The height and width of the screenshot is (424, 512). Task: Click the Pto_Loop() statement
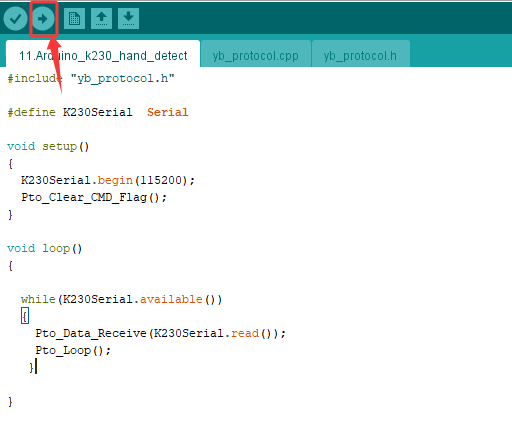coord(73,350)
